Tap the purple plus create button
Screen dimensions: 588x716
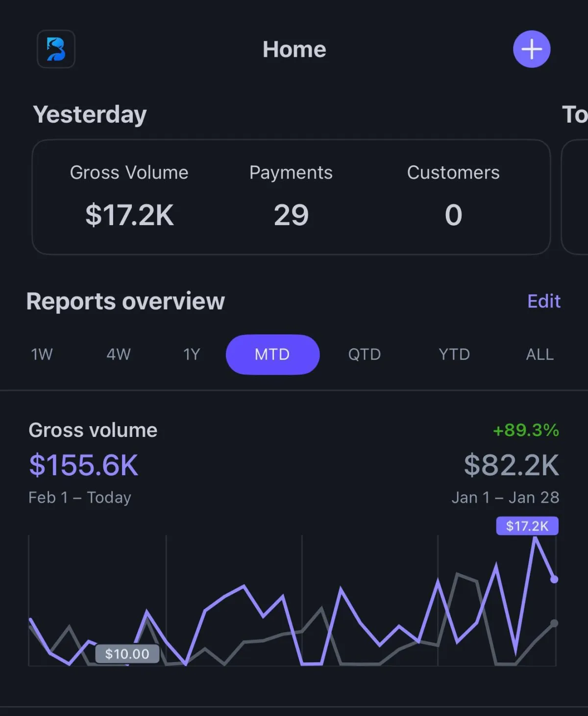pos(532,49)
